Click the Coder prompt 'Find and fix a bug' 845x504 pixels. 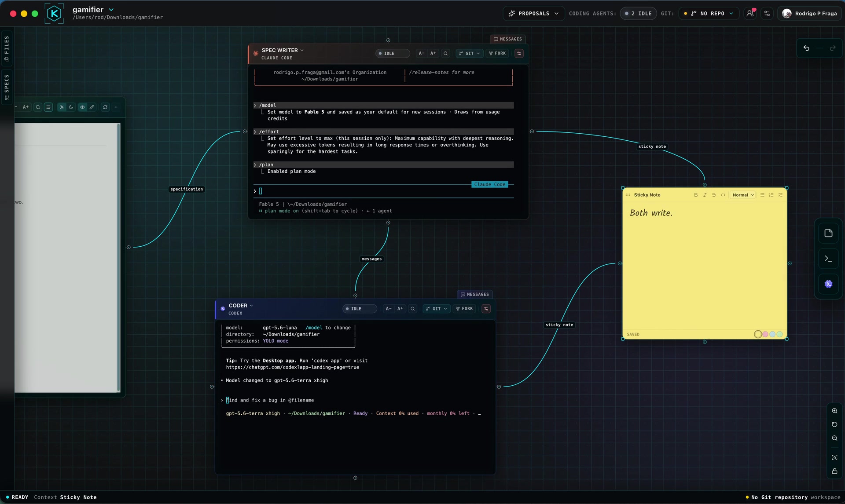point(270,400)
